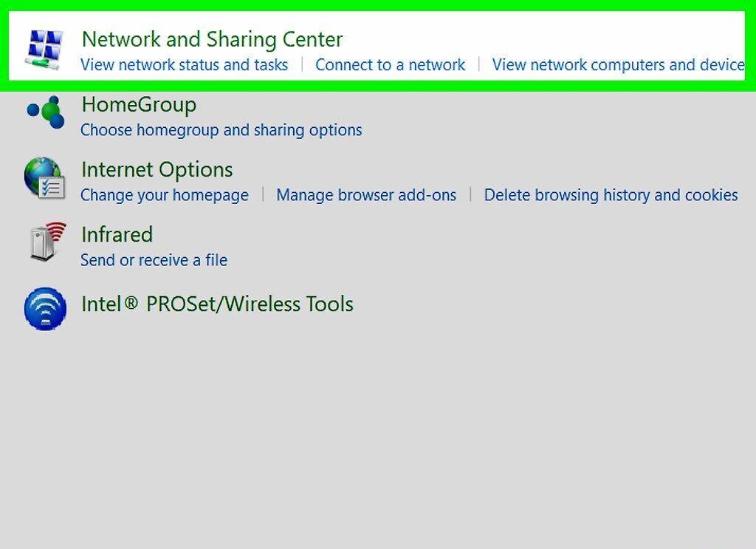
Task: Select Delete browsing history and cookies
Action: (x=611, y=195)
